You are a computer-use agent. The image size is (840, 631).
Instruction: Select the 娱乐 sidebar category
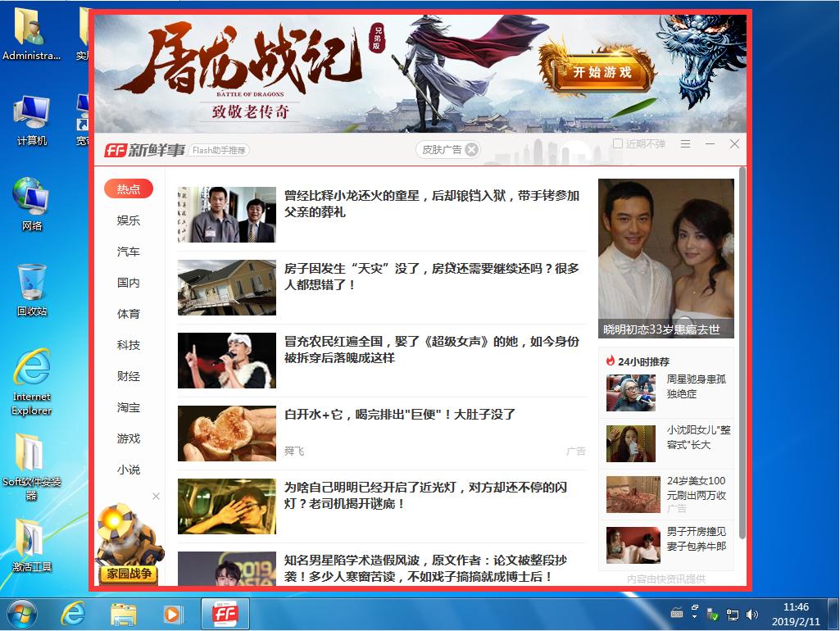[127, 220]
